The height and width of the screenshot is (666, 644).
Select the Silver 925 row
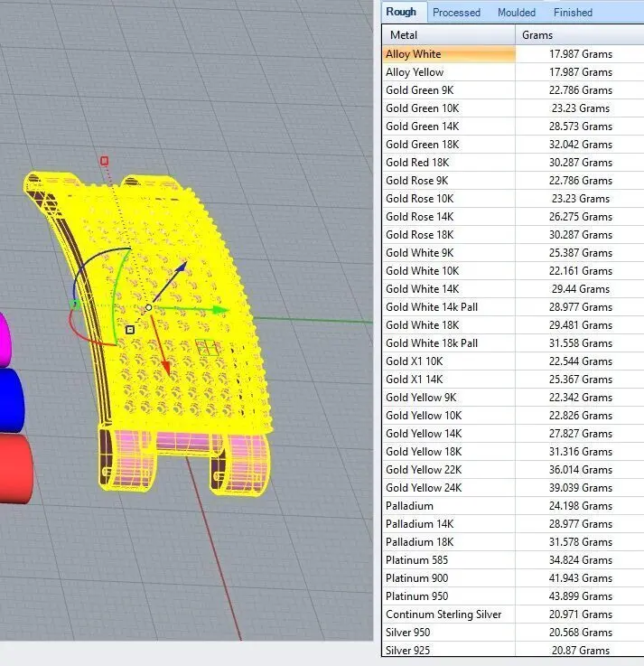[x=513, y=650]
